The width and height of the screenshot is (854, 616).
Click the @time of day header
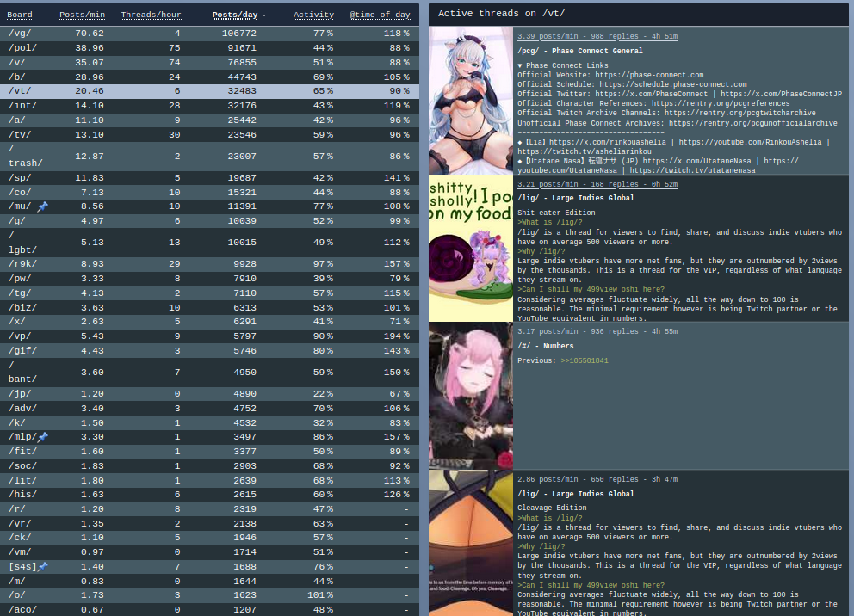point(380,15)
